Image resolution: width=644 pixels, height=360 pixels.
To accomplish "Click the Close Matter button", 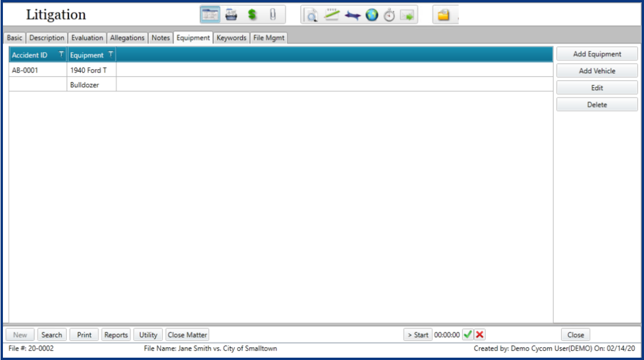I will 188,335.
